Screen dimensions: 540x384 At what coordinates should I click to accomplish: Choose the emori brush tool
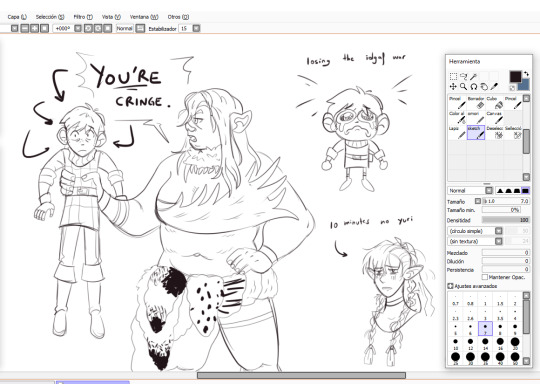pos(476,118)
